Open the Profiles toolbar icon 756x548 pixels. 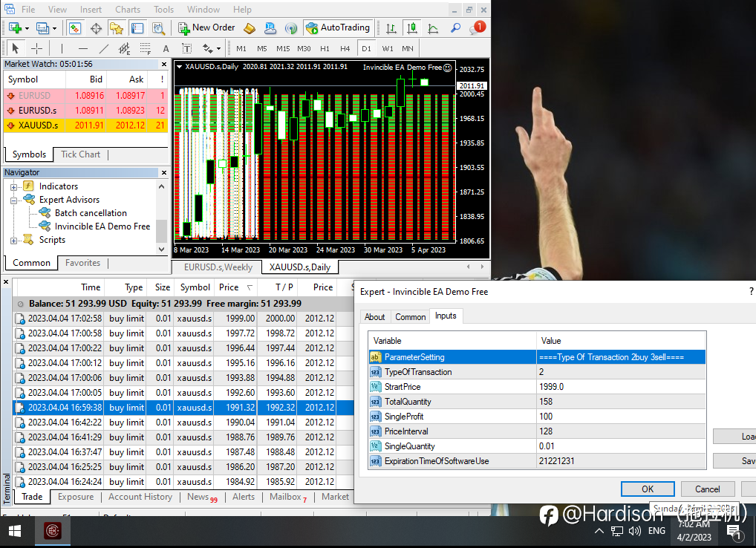42,28
